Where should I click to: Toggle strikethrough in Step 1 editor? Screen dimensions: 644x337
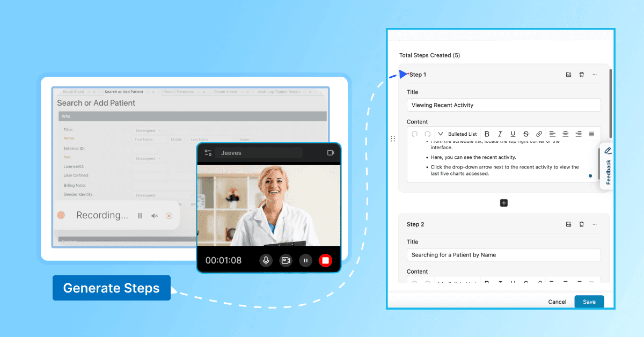point(526,134)
